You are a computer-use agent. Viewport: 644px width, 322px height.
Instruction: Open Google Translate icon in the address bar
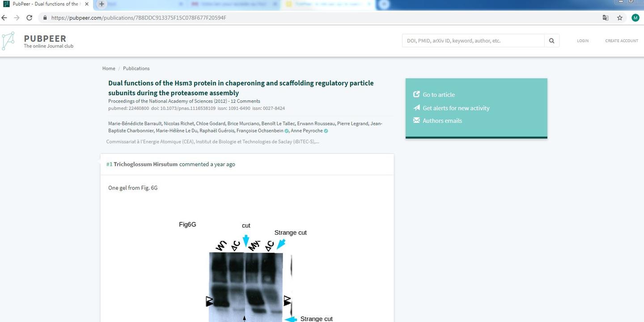coord(606,18)
